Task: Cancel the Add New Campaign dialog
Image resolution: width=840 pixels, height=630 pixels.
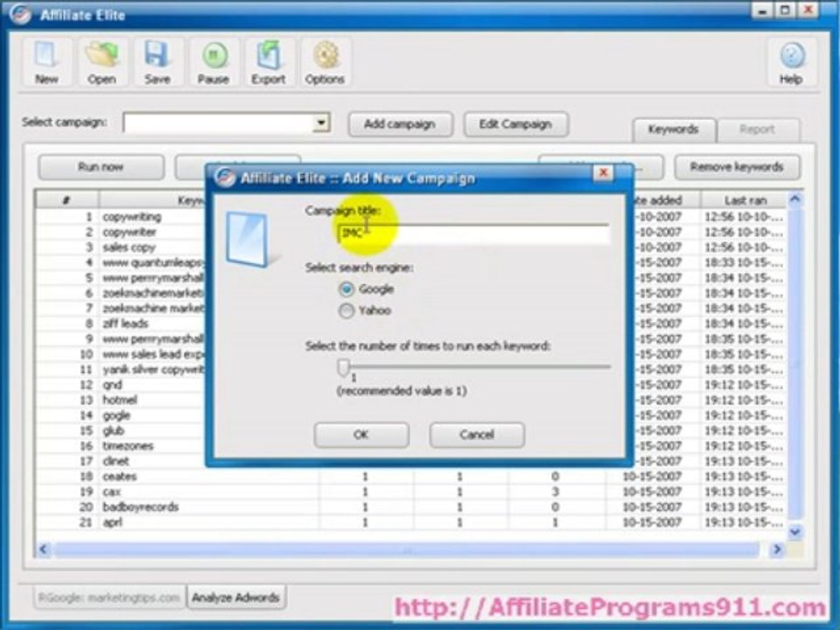Action: [x=477, y=435]
